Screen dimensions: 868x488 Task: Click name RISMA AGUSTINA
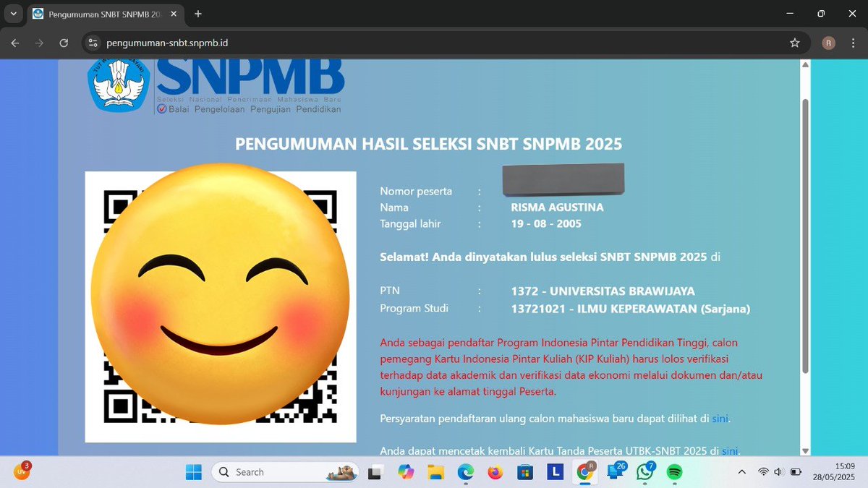(x=557, y=207)
